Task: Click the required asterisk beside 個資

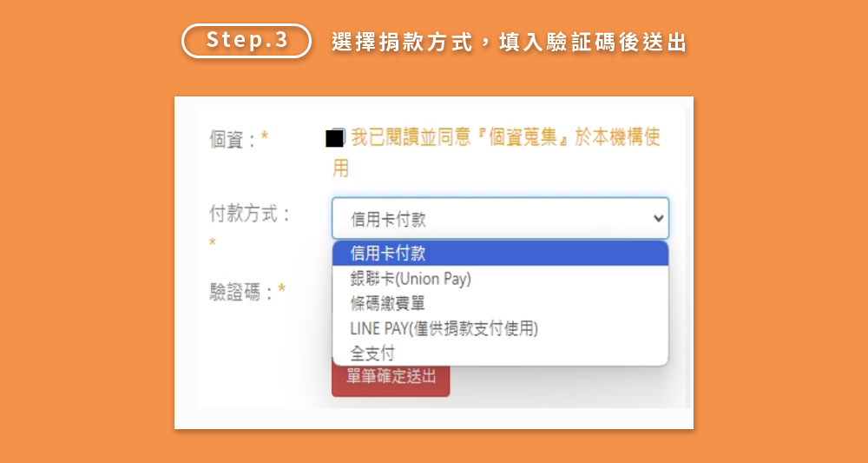Action: (265, 136)
